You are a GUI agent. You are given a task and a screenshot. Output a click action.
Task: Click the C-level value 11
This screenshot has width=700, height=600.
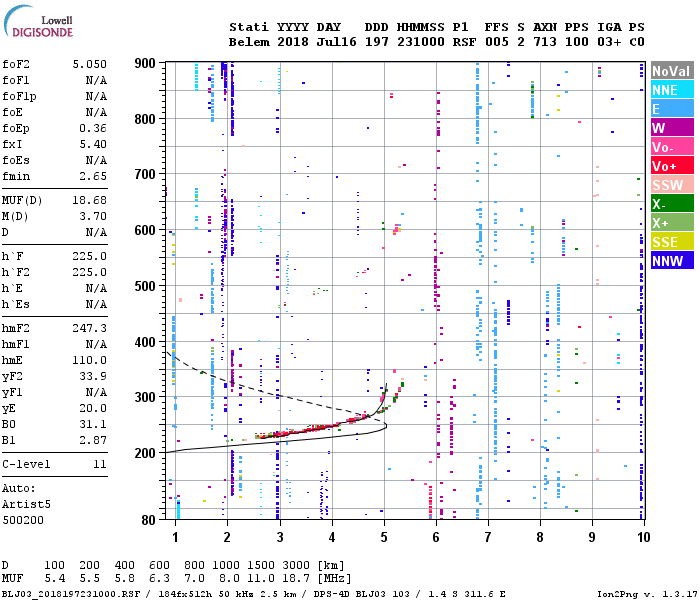tap(100, 464)
